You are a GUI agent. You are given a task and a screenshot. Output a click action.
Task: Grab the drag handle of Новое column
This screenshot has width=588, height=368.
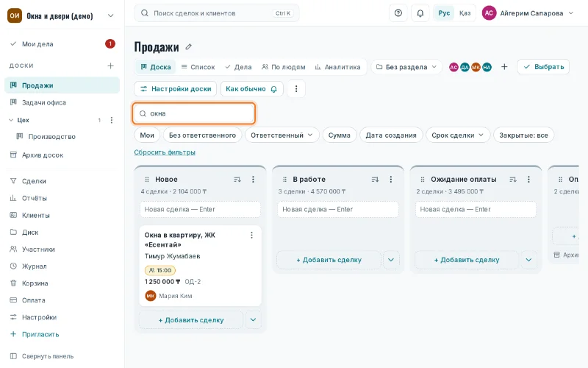tap(147, 180)
